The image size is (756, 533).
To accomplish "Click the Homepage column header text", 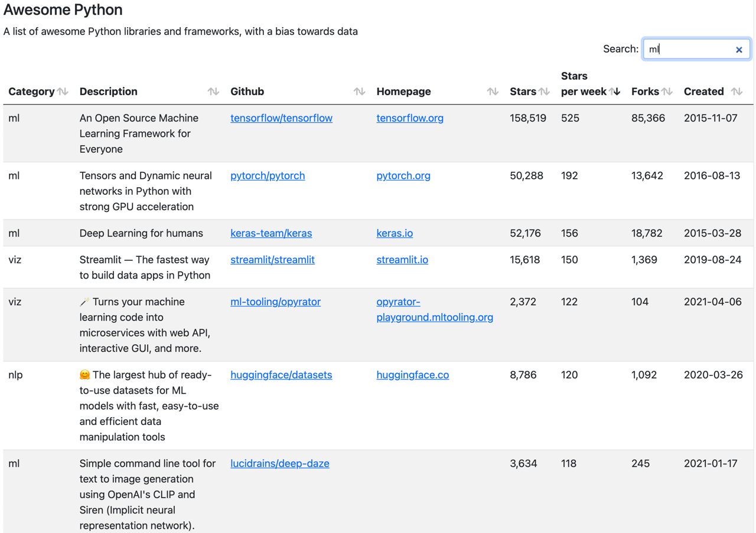I will (x=403, y=91).
